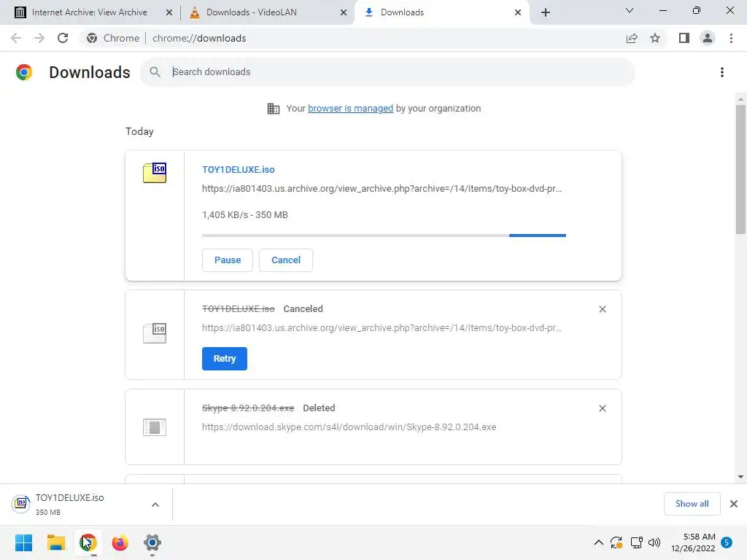Go forward with the browser forward arrow
This screenshot has width=747, height=560.
pyautogui.click(x=39, y=38)
